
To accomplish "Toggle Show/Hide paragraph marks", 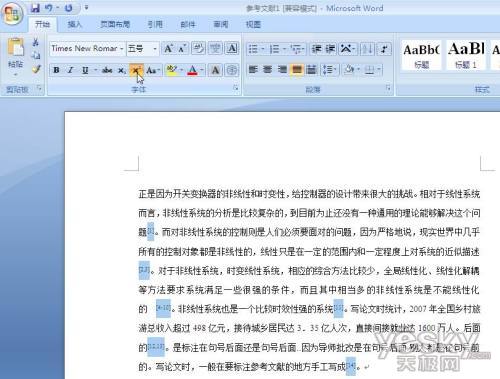I will click(x=385, y=49).
